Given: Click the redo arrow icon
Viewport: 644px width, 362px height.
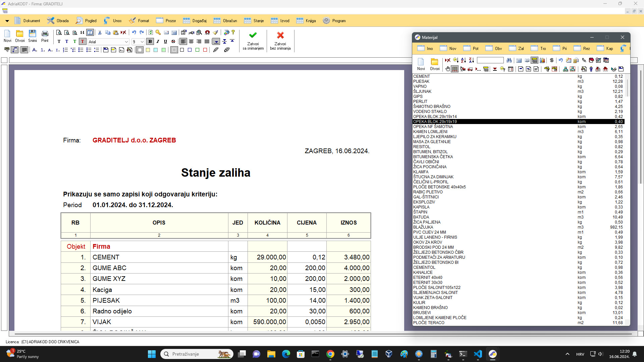Looking at the screenshot, I should (x=142, y=33).
